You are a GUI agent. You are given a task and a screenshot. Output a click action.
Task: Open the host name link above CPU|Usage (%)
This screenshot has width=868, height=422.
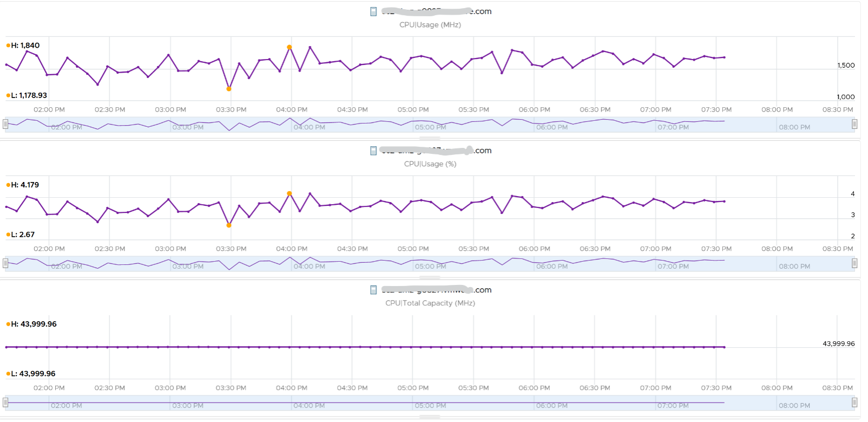436,151
